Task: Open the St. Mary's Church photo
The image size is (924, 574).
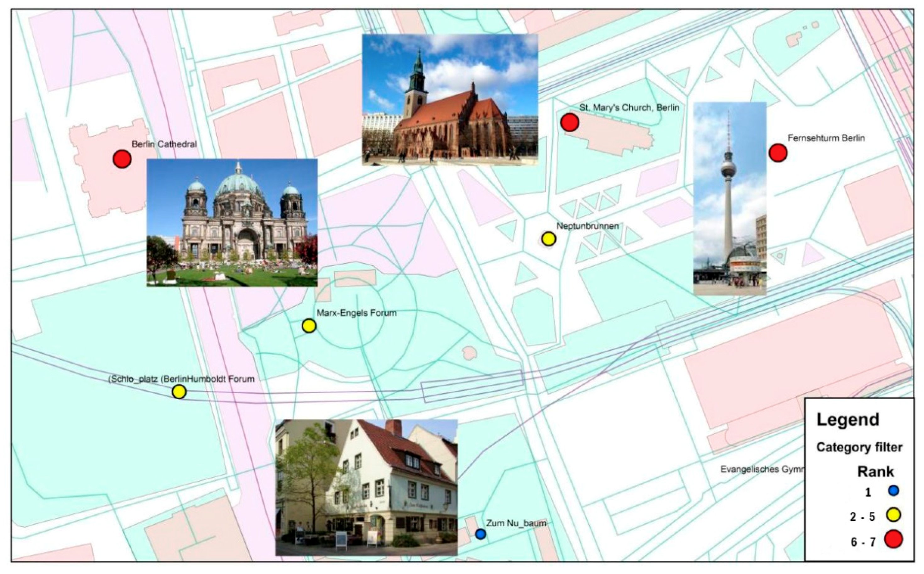Action: (x=450, y=99)
